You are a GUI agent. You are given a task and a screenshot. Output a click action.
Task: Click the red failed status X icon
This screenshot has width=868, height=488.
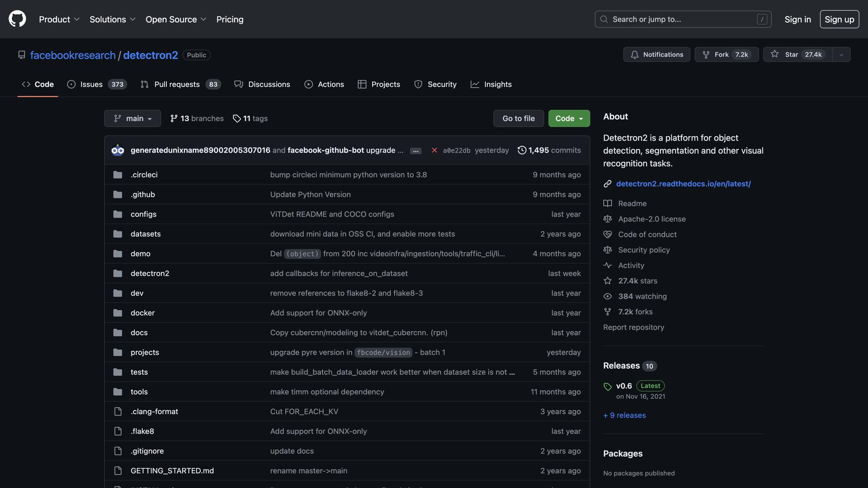(434, 150)
